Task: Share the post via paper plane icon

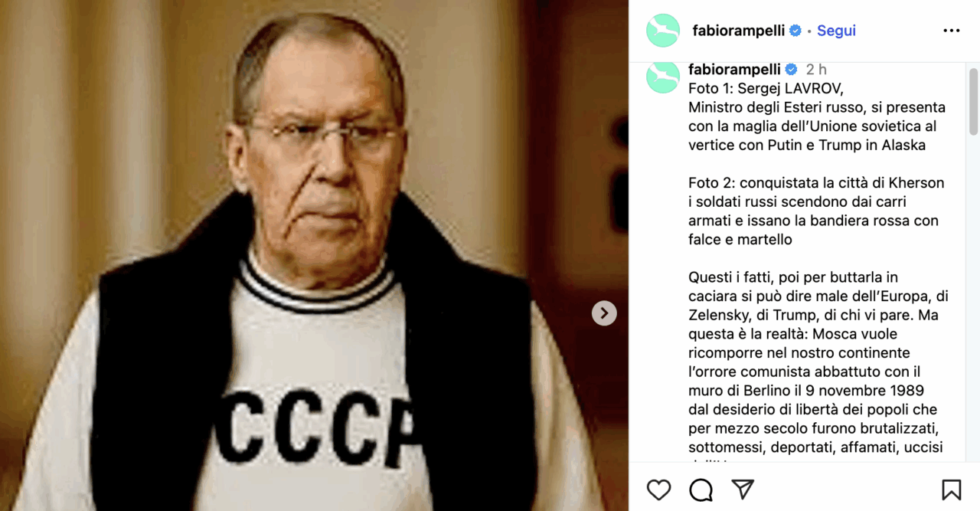Action: coord(743,490)
